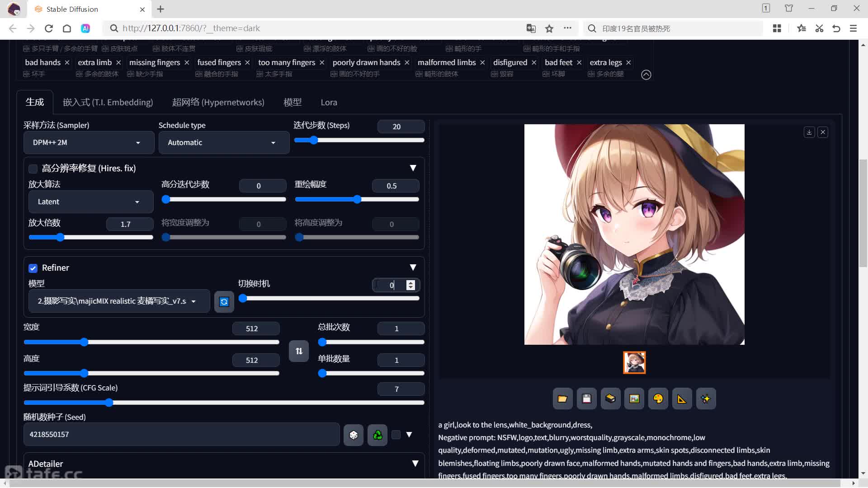Select the Stable Diffusion browser tab

(89, 9)
